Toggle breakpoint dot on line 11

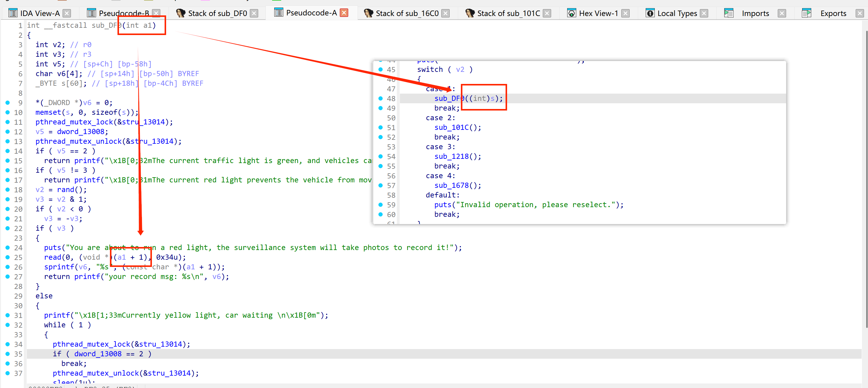point(8,122)
